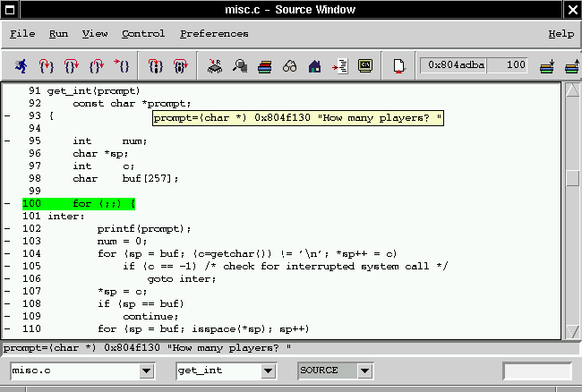Open the Local Variables house icon
This screenshot has width=582, height=392.
[x=314, y=65]
